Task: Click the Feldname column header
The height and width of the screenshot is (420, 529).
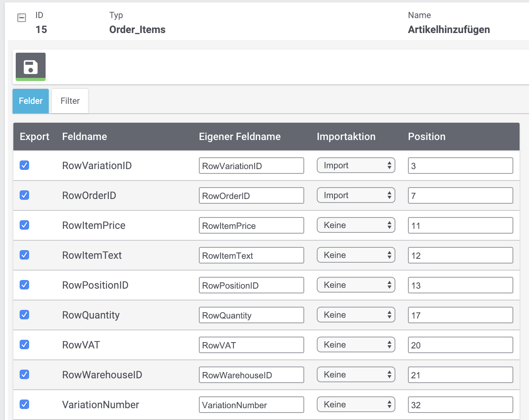Action: click(84, 136)
